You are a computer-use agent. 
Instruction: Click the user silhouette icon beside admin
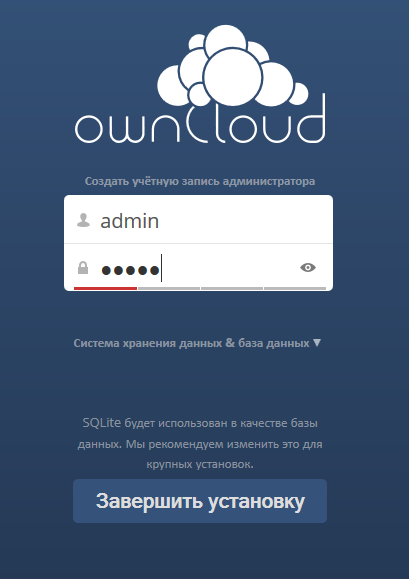pyautogui.click(x=83, y=220)
